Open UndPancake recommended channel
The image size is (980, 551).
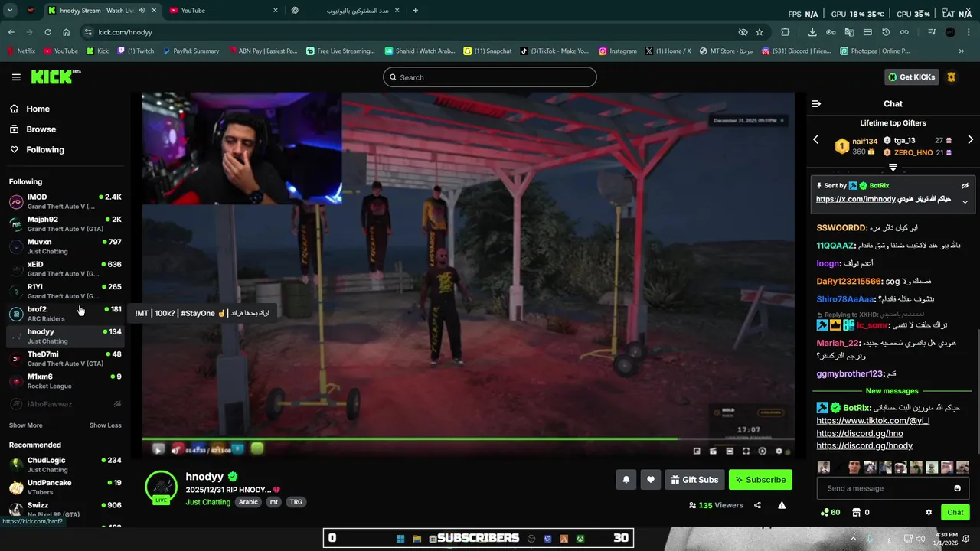tap(65, 487)
